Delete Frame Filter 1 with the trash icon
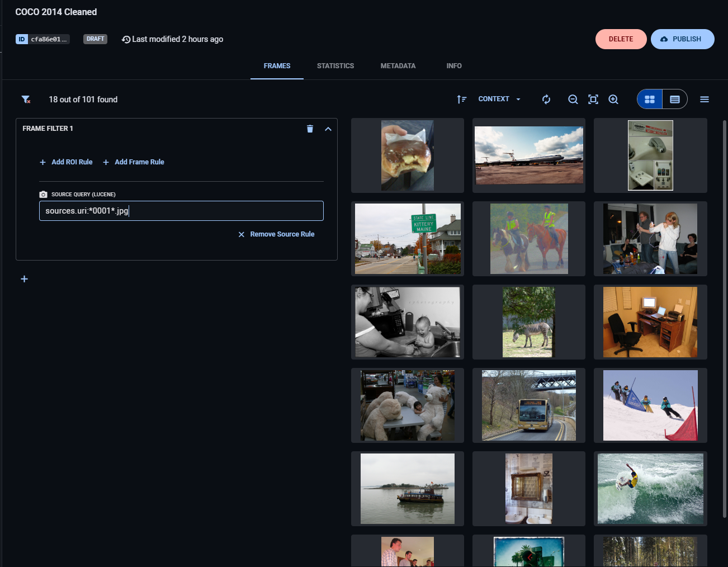Screen dimensions: 728x567 click(x=310, y=129)
